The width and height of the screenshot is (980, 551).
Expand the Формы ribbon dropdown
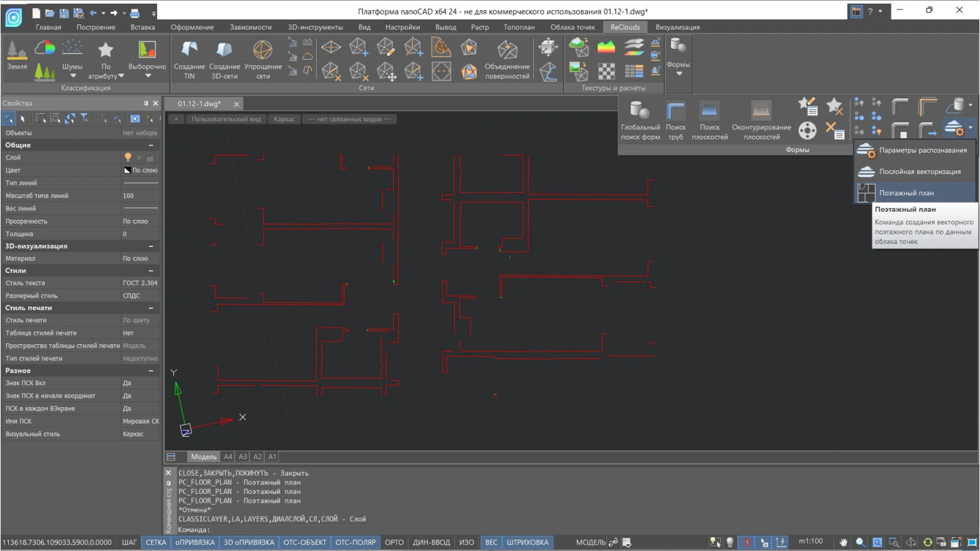(678, 74)
